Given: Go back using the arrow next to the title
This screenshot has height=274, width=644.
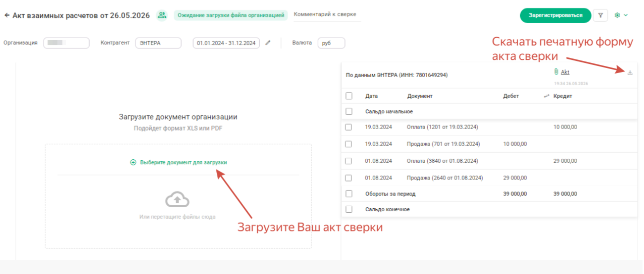Looking at the screenshot, I should (x=7, y=15).
